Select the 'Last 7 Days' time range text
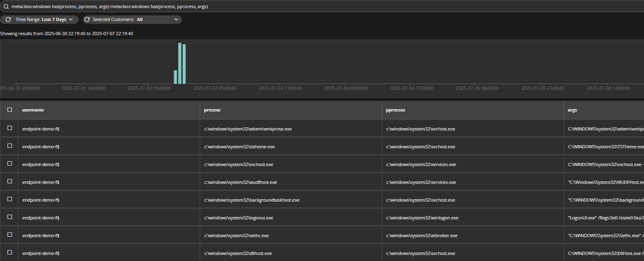The height and width of the screenshot is (261, 644). (54, 19)
